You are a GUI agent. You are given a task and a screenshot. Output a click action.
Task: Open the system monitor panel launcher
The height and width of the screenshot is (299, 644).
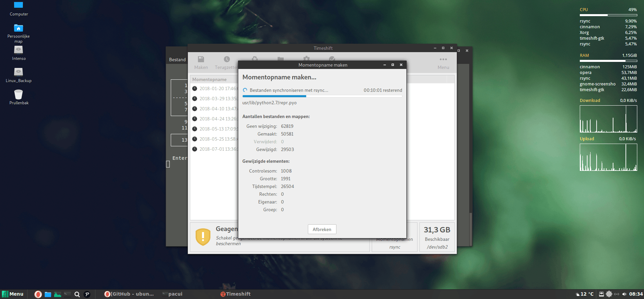[57, 294]
